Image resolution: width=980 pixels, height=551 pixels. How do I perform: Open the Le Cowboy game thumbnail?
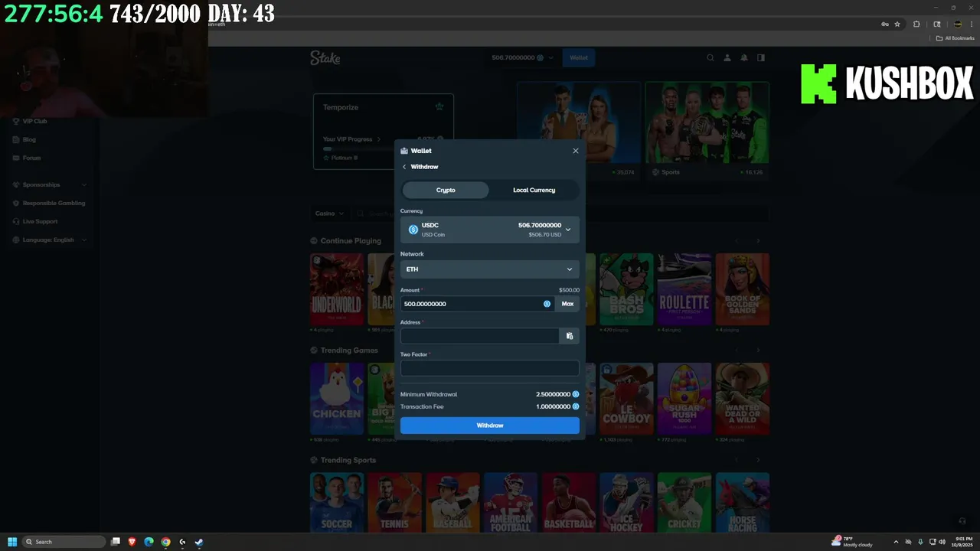coord(627,399)
